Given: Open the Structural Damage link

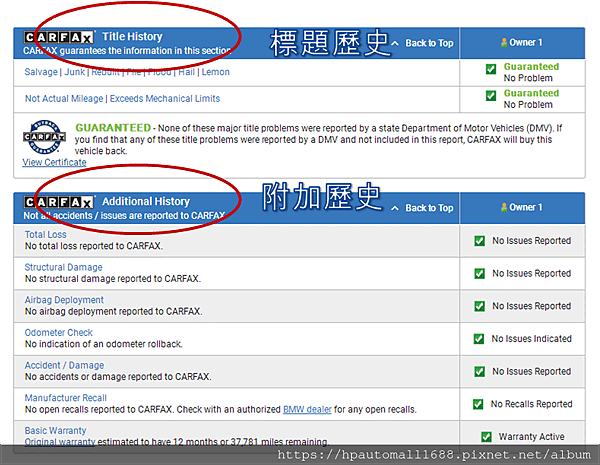Looking at the screenshot, I should point(64,267).
